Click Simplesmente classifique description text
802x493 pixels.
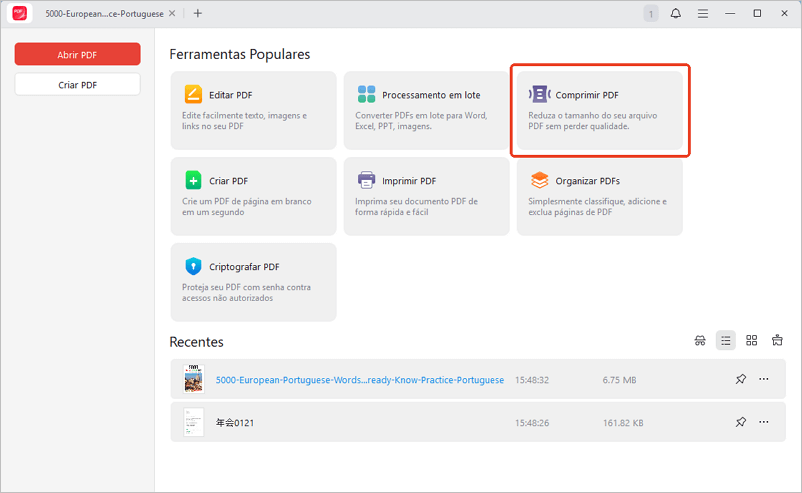597,207
